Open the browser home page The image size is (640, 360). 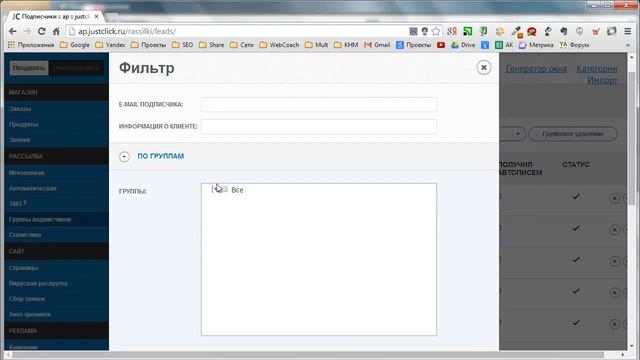56,31
